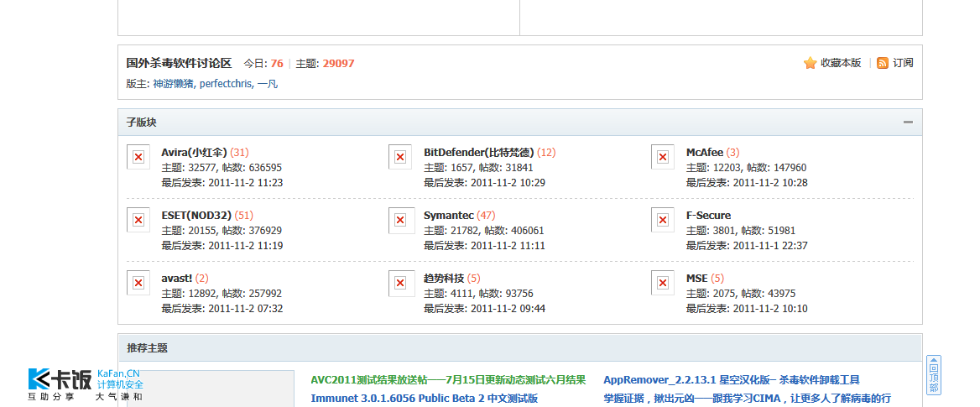Click the 订阅 subscribe link
This screenshot has height=407, width=980.
coord(903,63)
